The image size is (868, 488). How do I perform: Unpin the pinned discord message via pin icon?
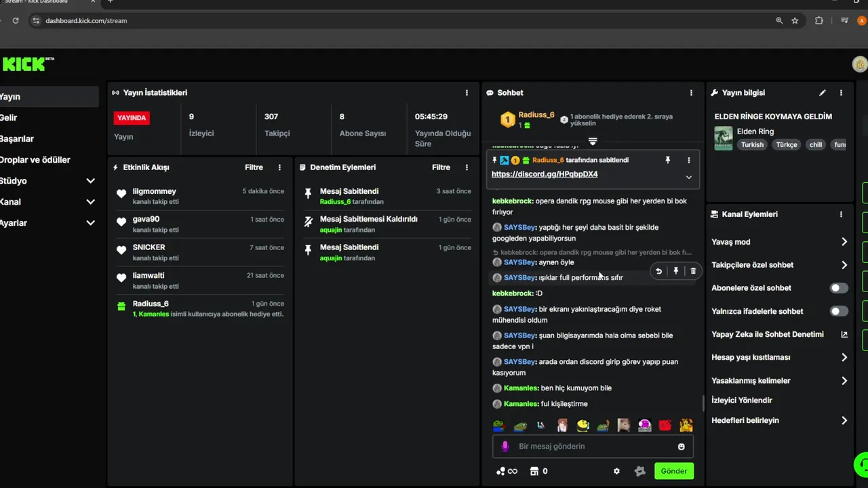coord(667,160)
